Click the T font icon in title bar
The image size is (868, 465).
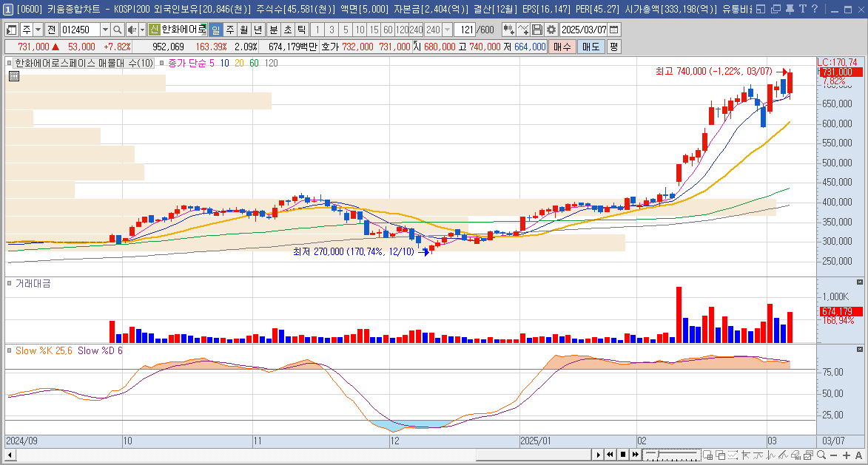coord(802,9)
